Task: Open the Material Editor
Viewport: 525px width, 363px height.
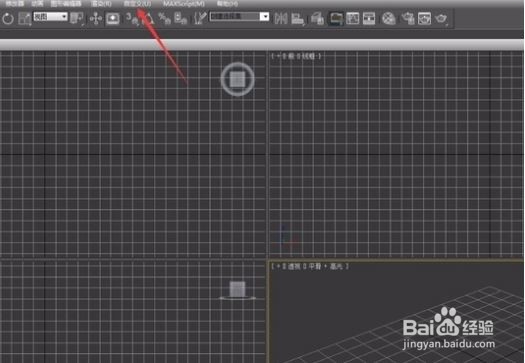Action: [389, 18]
